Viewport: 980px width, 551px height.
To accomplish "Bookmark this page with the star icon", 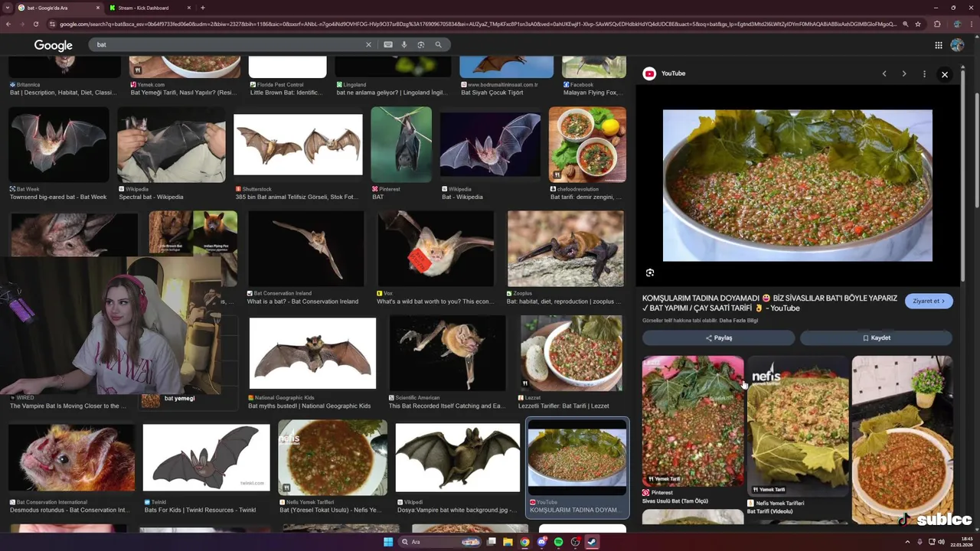I will pos(918,24).
